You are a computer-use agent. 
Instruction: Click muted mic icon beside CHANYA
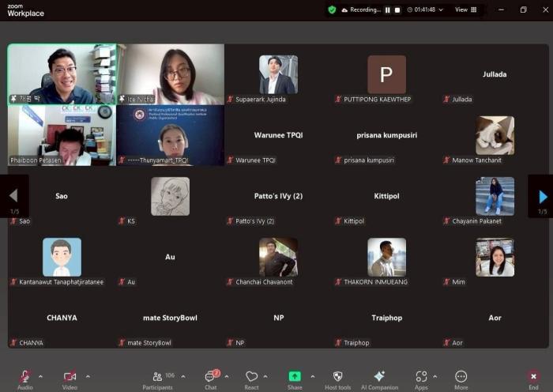pos(13,342)
